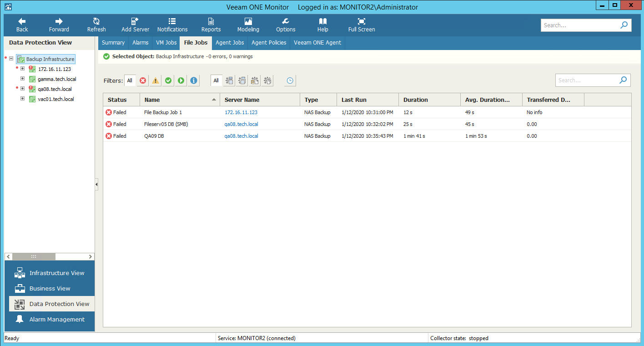
Task: Toggle the fourth job type filter icon
Action: pos(268,80)
